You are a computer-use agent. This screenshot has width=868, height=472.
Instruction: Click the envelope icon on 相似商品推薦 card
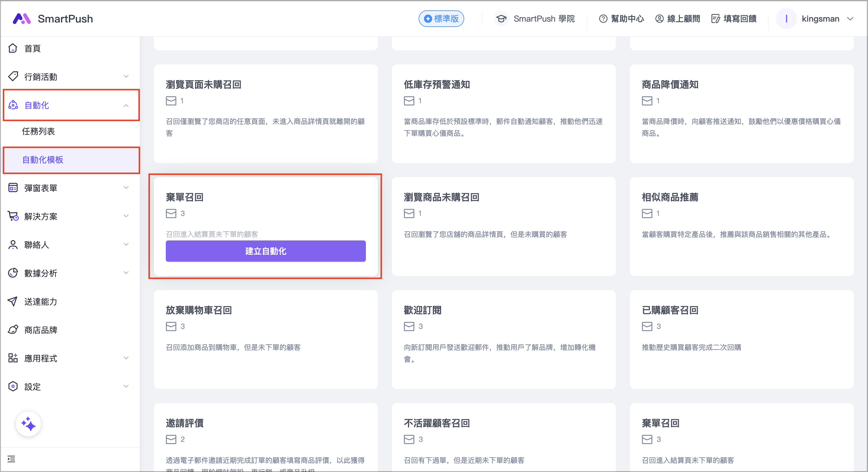click(x=647, y=214)
